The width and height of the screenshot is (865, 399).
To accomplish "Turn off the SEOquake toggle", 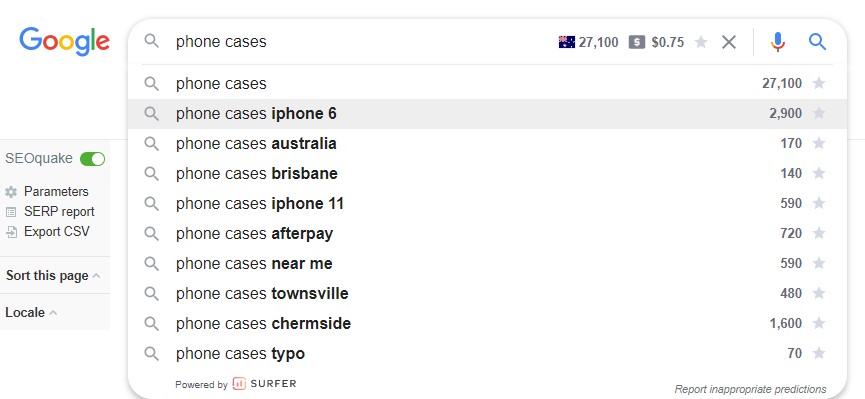I will (x=92, y=159).
